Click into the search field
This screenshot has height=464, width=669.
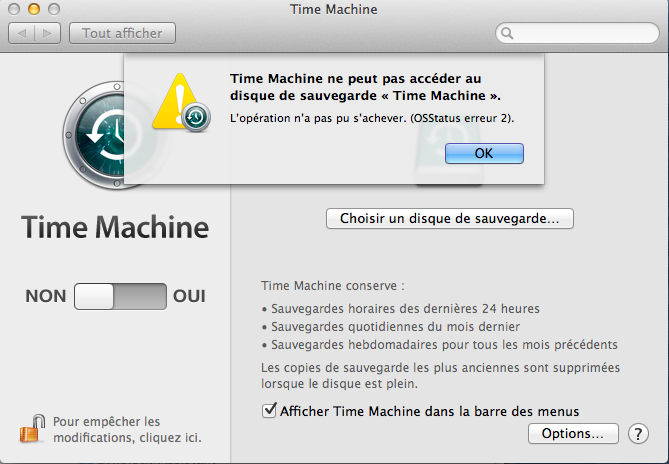(577, 33)
